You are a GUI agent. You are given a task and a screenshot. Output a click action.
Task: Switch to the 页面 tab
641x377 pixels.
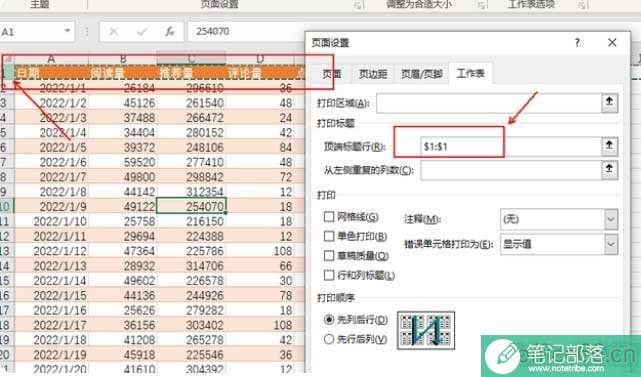pos(332,74)
